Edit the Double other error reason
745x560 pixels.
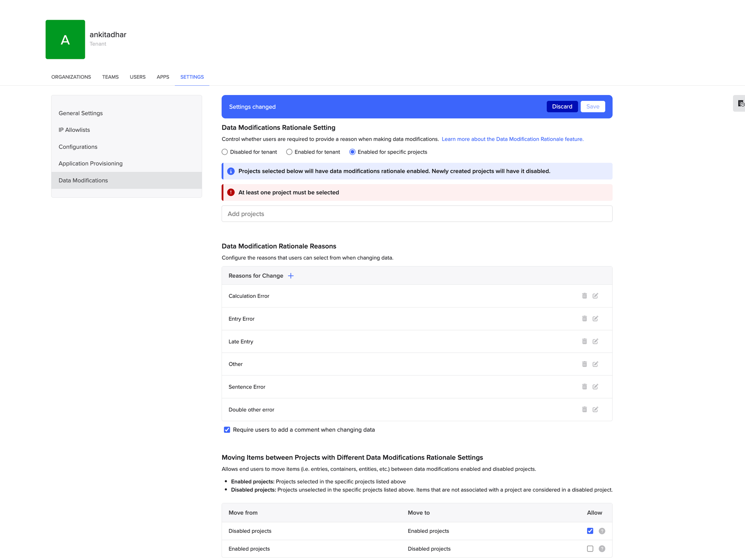coord(595,410)
